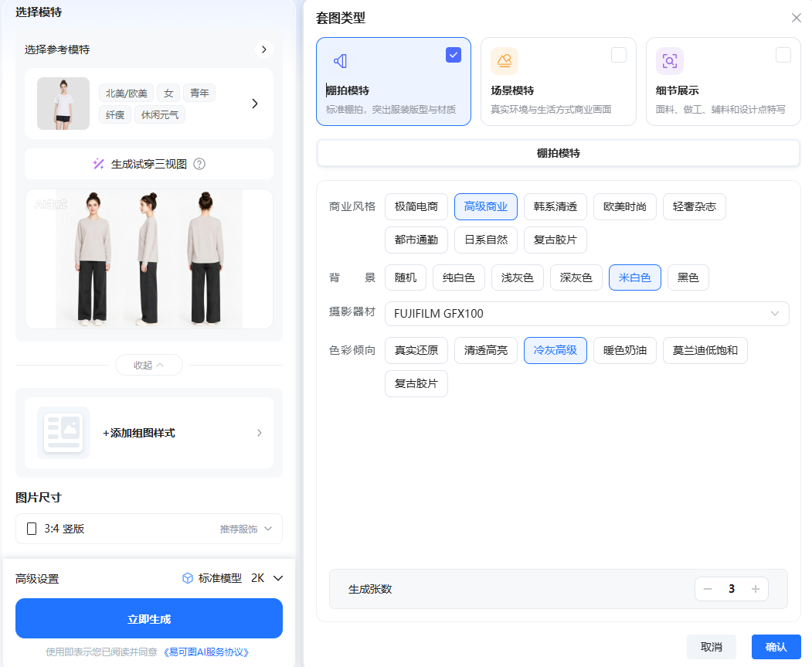Uncheck the 棚拍模特 checkbox

(x=454, y=55)
